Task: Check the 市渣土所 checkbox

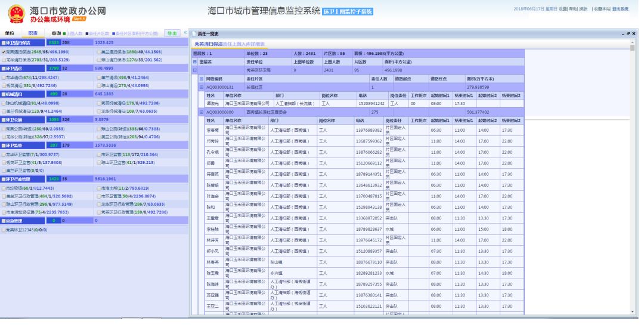Action: coord(98,188)
